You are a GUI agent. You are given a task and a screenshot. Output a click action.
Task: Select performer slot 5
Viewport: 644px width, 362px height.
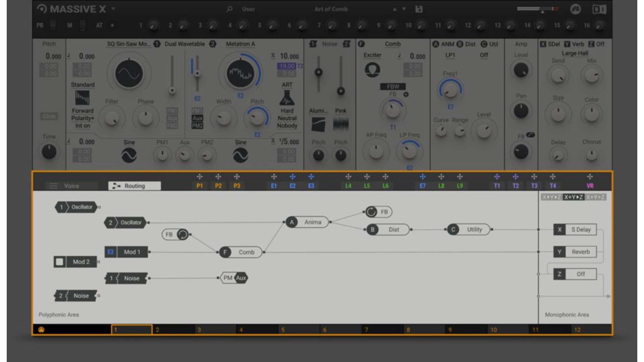pos(299,329)
